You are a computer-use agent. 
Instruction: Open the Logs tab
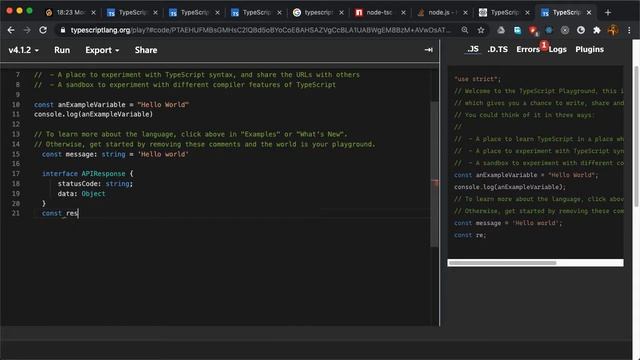click(x=558, y=49)
